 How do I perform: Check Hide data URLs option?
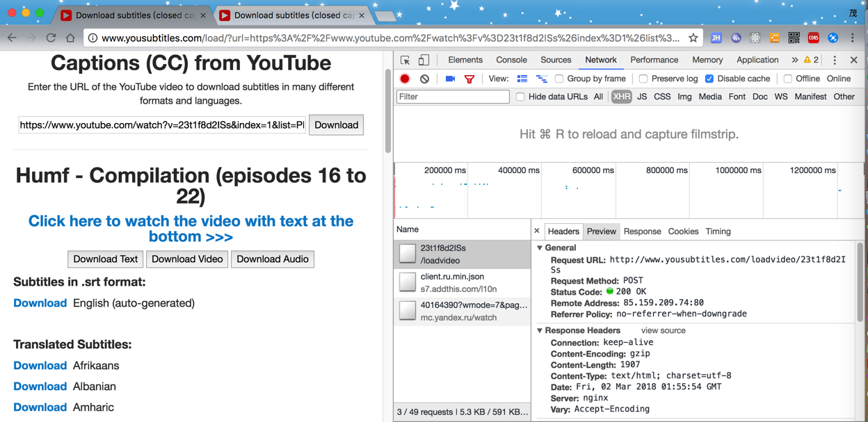pyautogui.click(x=520, y=97)
